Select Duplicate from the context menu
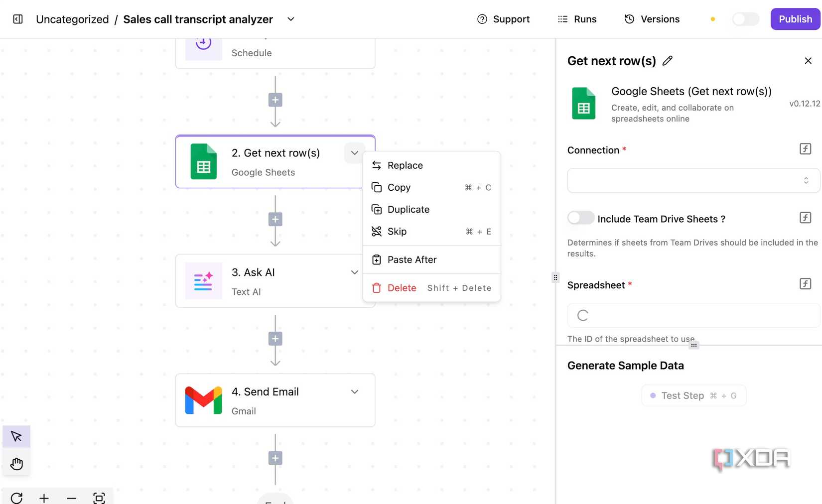 (408, 209)
